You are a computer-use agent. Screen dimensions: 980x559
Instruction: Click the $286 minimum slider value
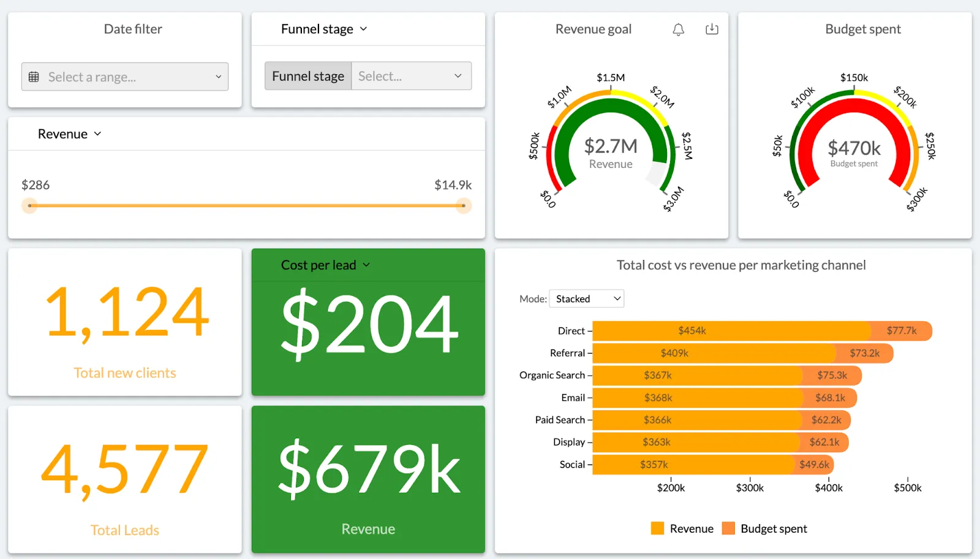(x=36, y=184)
